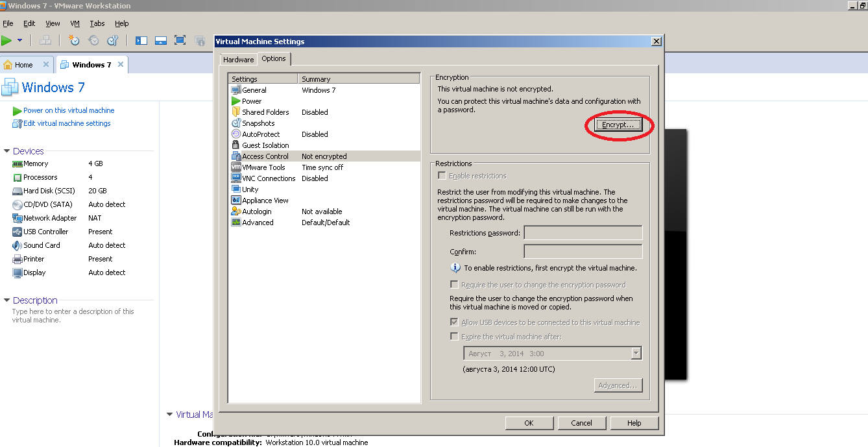
Task: Select the Options tab in settings dialog
Action: [274, 58]
